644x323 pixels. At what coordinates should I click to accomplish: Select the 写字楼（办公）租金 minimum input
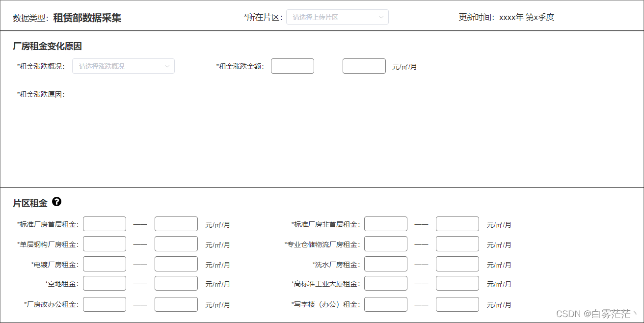[386, 304]
